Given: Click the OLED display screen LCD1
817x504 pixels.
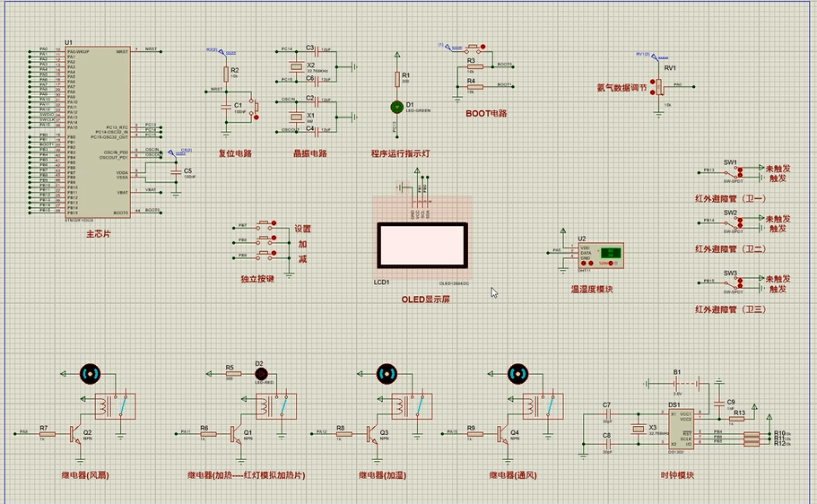Looking at the screenshot, I should [422, 246].
